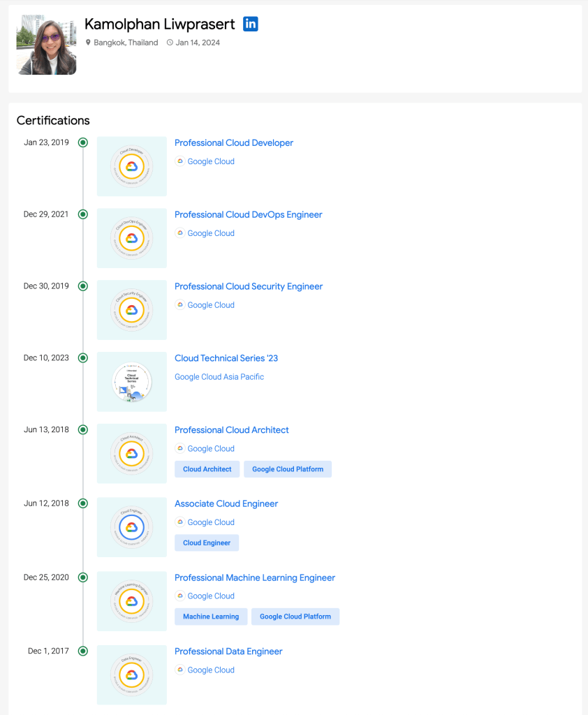Open the Cloud Technical Series '23 link
The image size is (588, 715).
(x=226, y=359)
